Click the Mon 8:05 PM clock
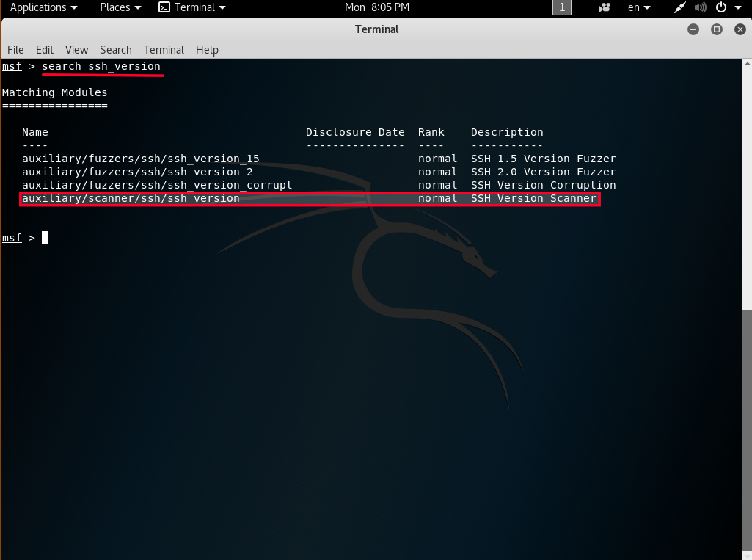 pos(377,7)
